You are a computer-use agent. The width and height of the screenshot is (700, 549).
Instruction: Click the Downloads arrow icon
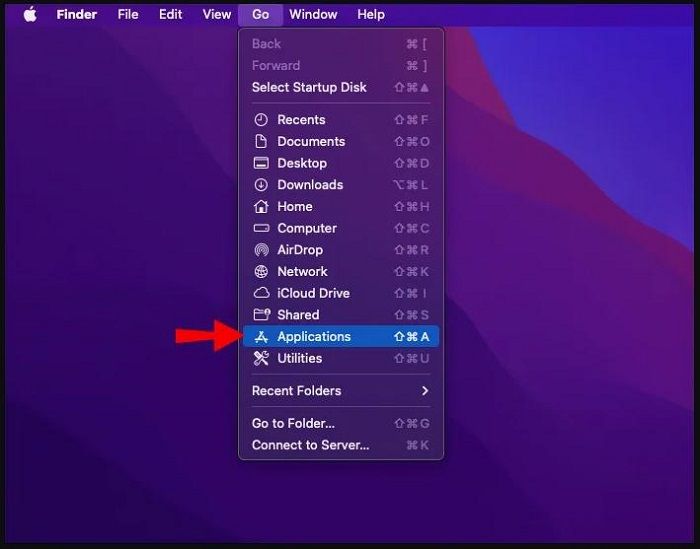click(x=261, y=185)
